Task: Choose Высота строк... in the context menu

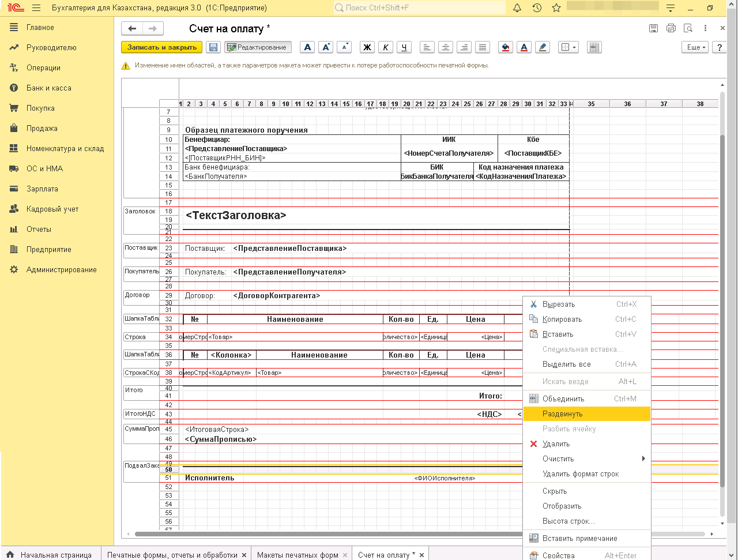Action: [x=587, y=521]
